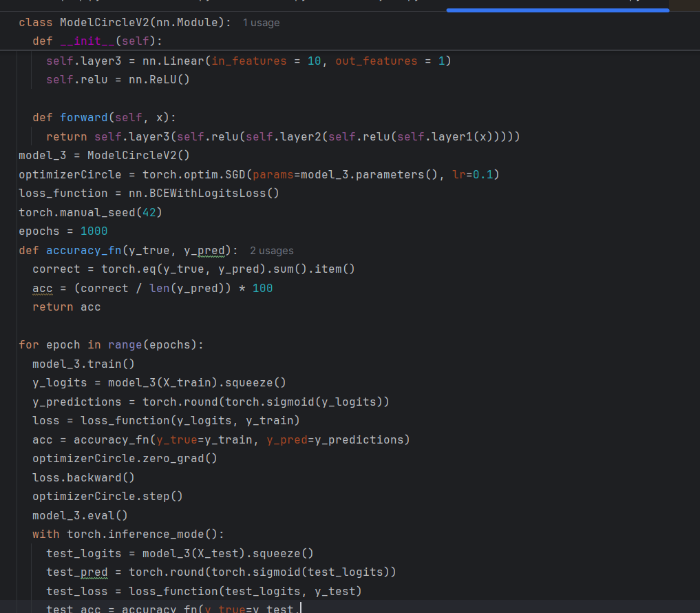Viewport: 700px width, 613px height.
Task: Click the '1 usage' hint beside ModelCircleV2
Action: [x=261, y=23]
